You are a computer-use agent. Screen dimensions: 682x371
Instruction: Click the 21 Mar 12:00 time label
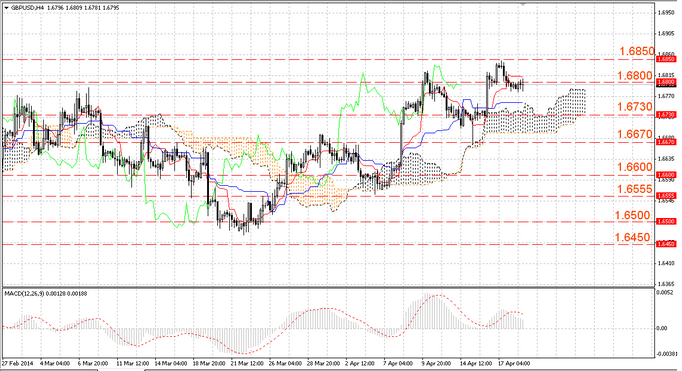(x=247, y=363)
